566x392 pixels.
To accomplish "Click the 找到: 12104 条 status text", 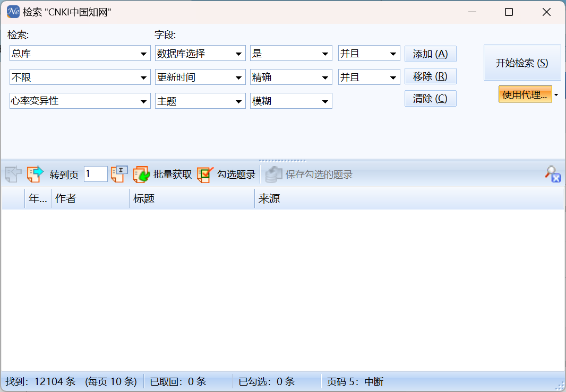I will [40, 381].
